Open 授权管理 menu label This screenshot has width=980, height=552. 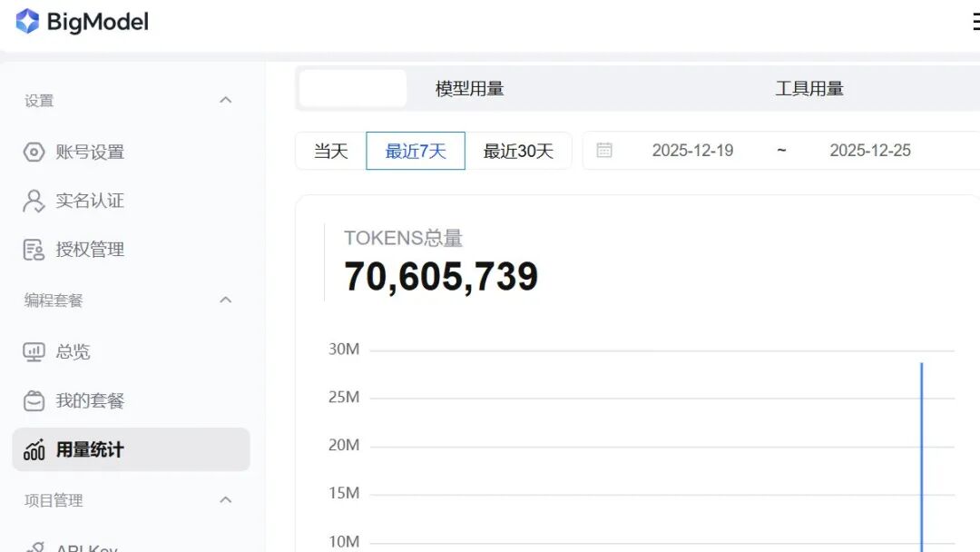click(x=90, y=250)
